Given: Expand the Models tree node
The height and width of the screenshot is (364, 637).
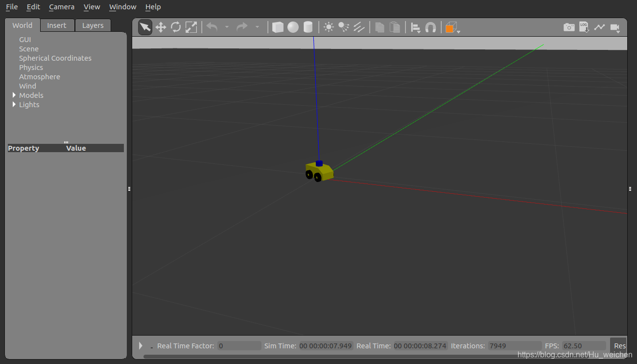Looking at the screenshot, I should coord(14,95).
